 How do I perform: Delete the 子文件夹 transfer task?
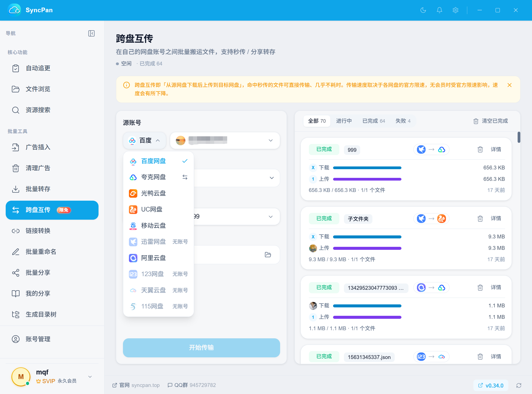(x=480, y=219)
